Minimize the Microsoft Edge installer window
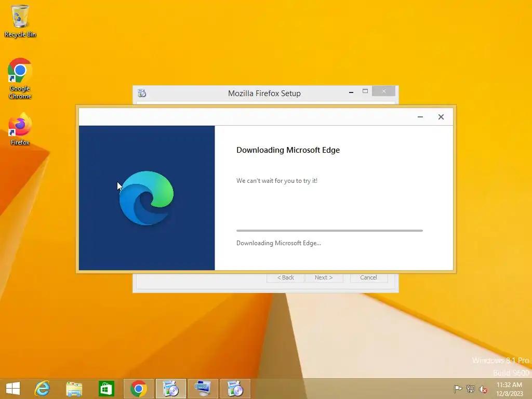This screenshot has height=399, width=532. (x=420, y=117)
